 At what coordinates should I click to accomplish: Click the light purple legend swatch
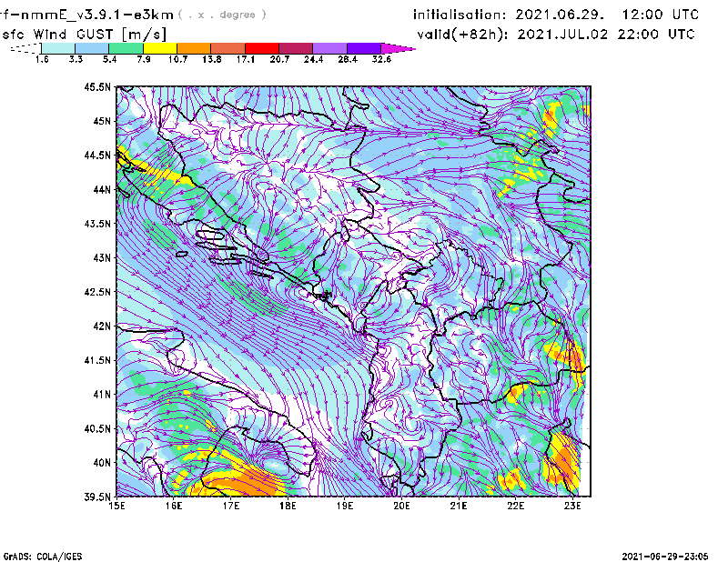click(x=330, y=48)
